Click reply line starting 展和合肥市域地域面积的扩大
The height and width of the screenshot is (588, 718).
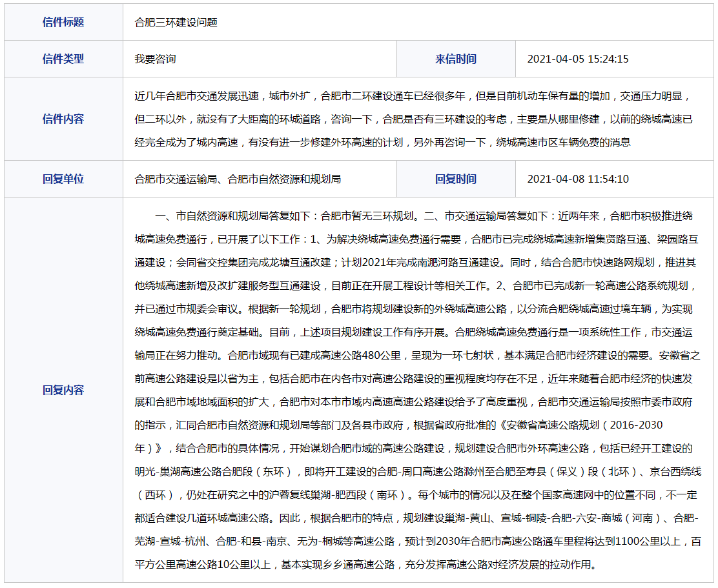[x=413, y=402]
